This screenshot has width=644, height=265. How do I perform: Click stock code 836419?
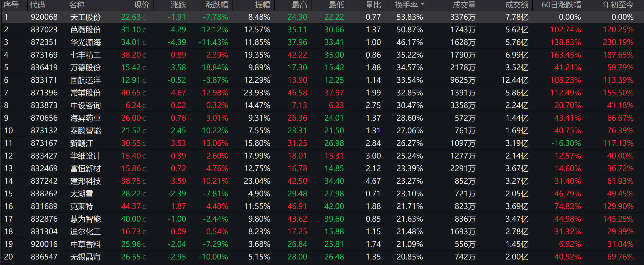[x=44, y=68]
